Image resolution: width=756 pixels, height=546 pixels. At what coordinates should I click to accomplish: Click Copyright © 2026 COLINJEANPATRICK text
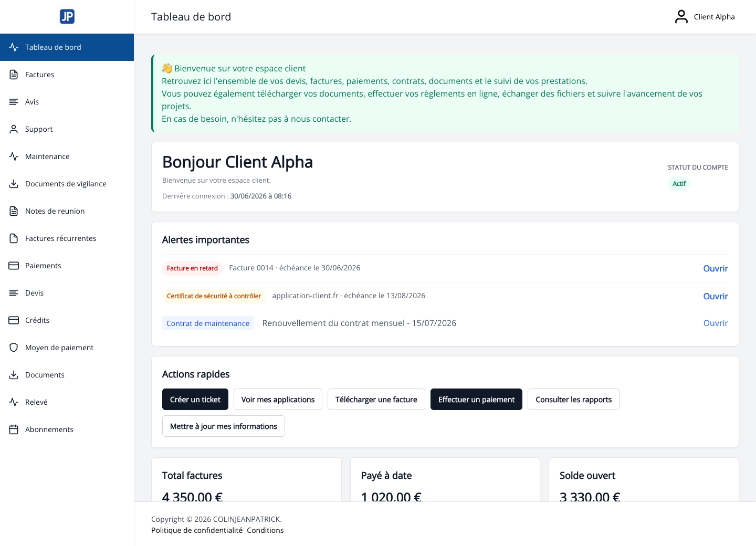216,519
